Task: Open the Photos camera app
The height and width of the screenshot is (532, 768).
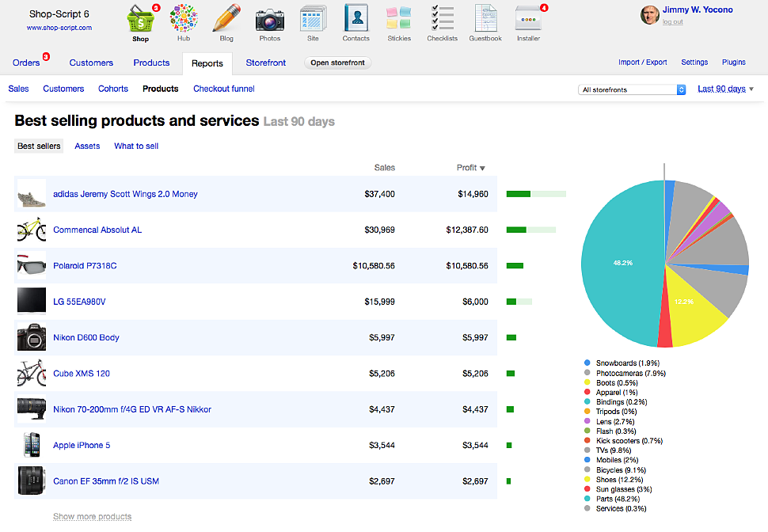Action: pos(269,21)
